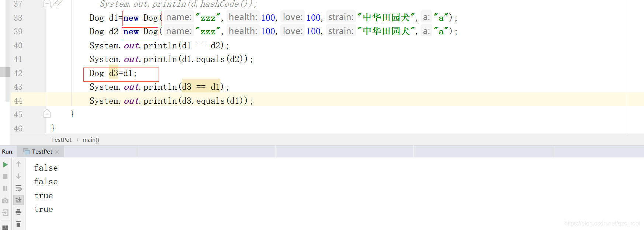The height and width of the screenshot is (230, 644).
Task: Click the 'name:' hint on line 38
Action: 179,17
